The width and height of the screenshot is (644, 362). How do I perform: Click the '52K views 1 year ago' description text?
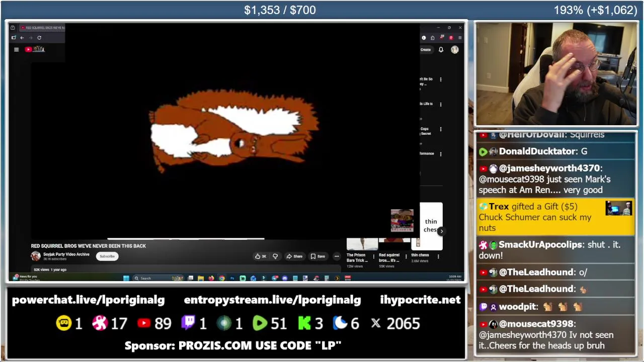click(x=50, y=270)
